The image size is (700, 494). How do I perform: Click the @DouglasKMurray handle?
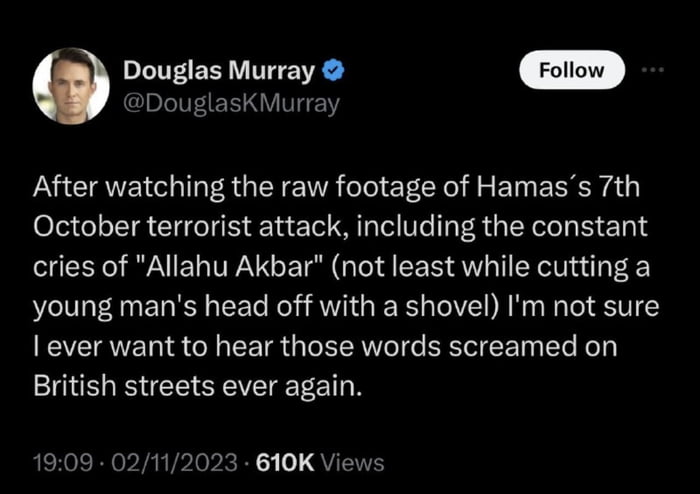click(231, 104)
